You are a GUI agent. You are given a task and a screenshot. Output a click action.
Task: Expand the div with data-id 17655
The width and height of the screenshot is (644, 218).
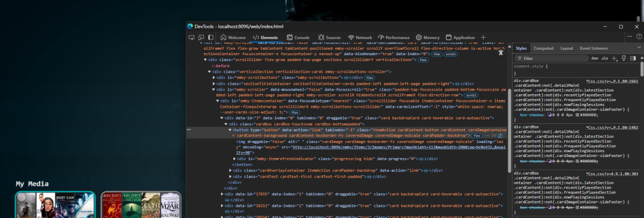[223, 194]
